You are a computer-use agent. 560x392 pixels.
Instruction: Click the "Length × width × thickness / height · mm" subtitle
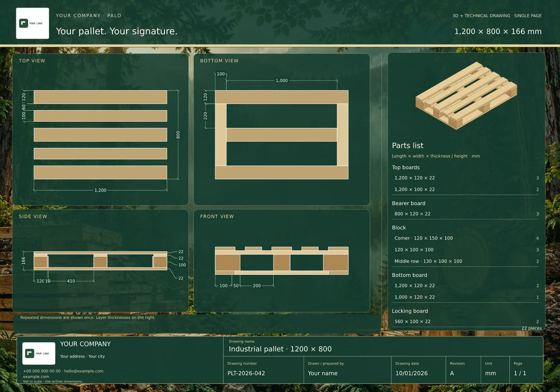(435, 156)
